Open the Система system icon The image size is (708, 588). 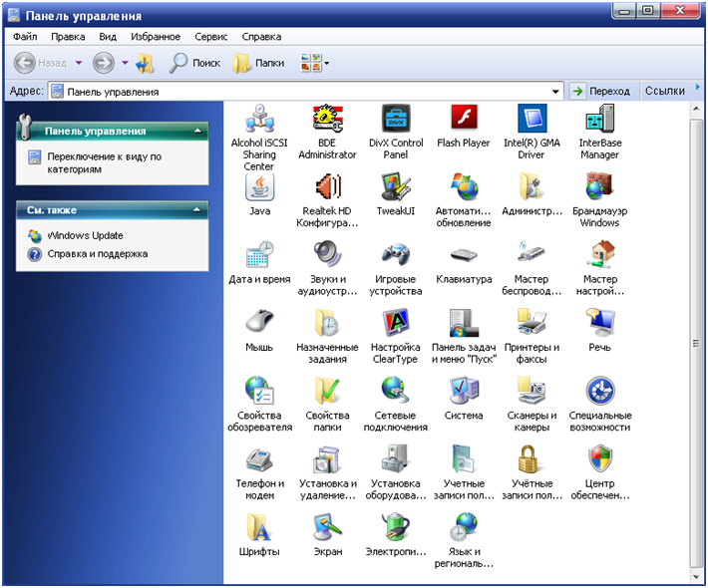(x=464, y=392)
